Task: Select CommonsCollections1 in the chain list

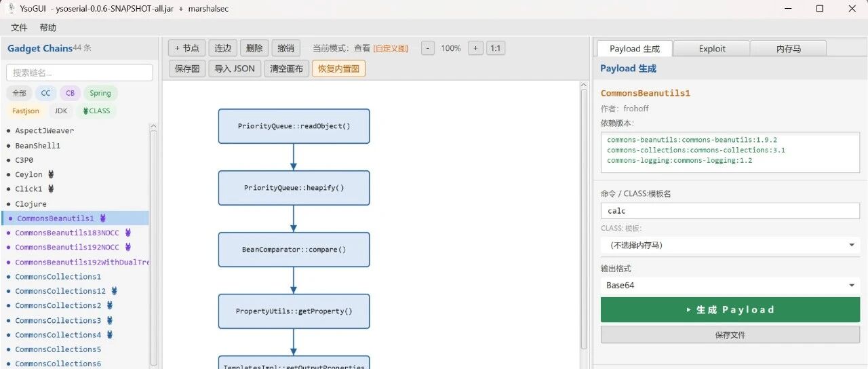Action: point(75,277)
